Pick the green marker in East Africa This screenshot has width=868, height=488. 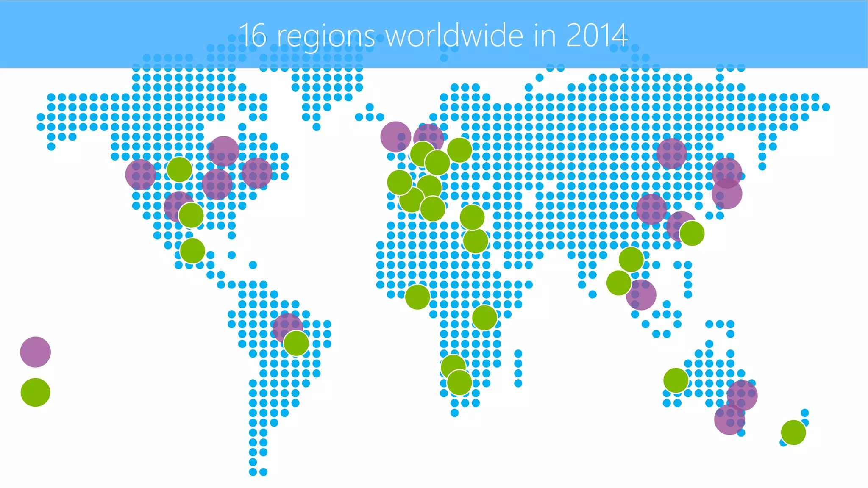pos(484,318)
